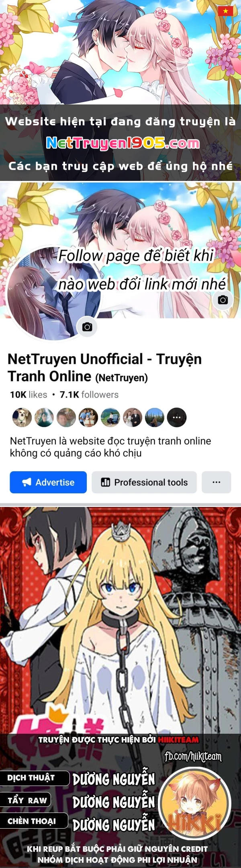This screenshot has height=868, width=241.
Task: Click the megaphone icon in Advertise
Action: [27, 482]
